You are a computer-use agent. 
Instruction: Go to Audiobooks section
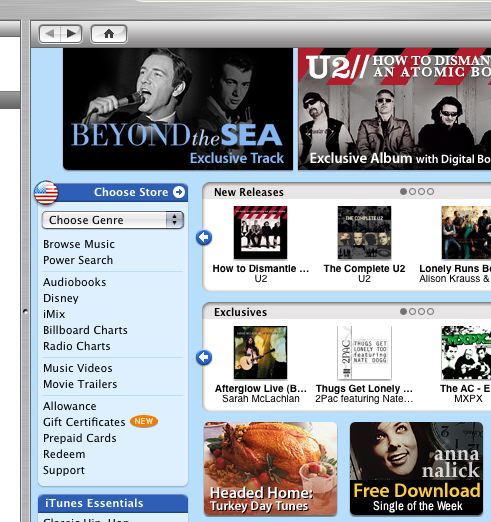coord(75,282)
